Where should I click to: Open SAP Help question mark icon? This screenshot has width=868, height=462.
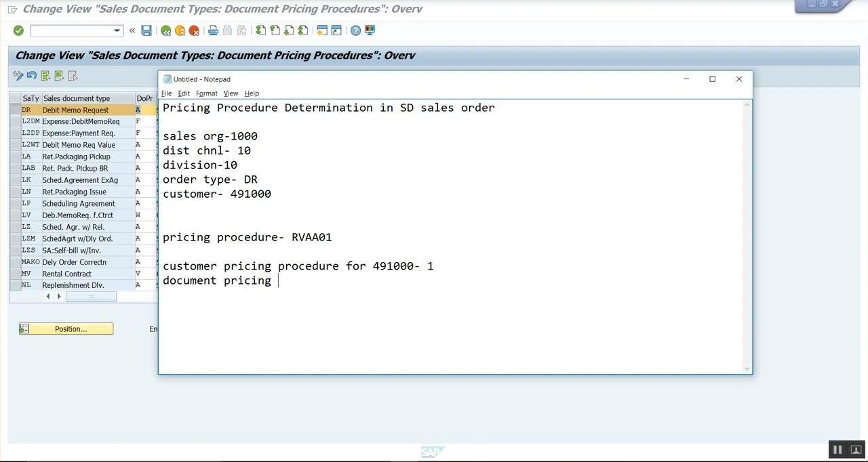click(355, 30)
